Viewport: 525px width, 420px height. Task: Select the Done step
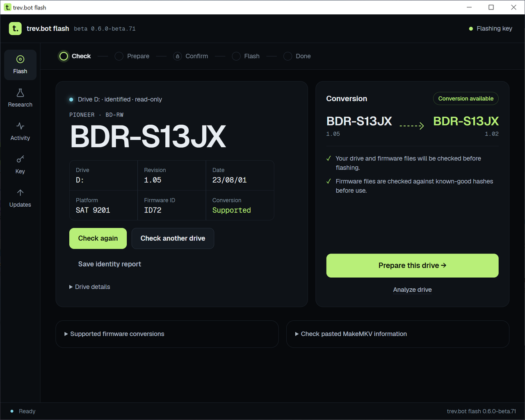click(x=297, y=56)
